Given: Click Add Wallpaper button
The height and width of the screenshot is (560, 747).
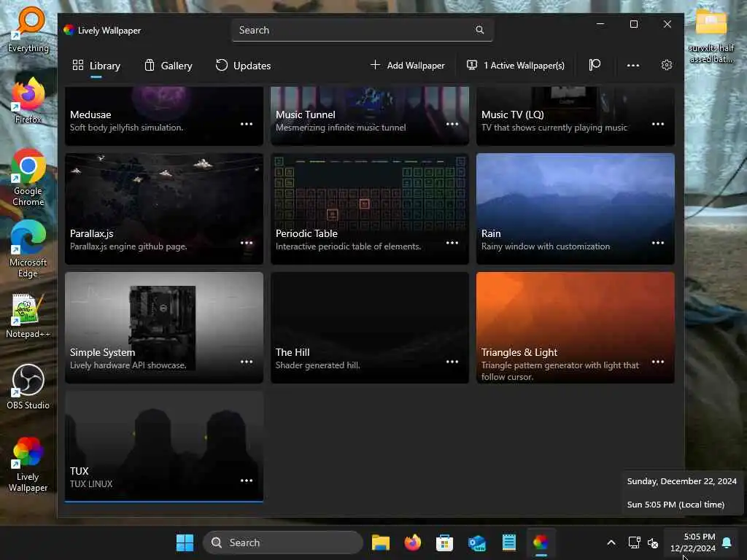Looking at the screenshot, I should (x=407, y=65).
